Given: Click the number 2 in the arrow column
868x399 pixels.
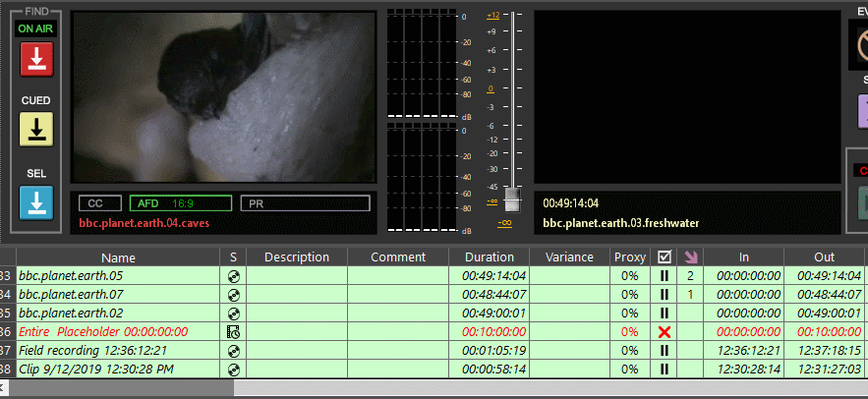Looking at the screenshot, I should (690, 275).
